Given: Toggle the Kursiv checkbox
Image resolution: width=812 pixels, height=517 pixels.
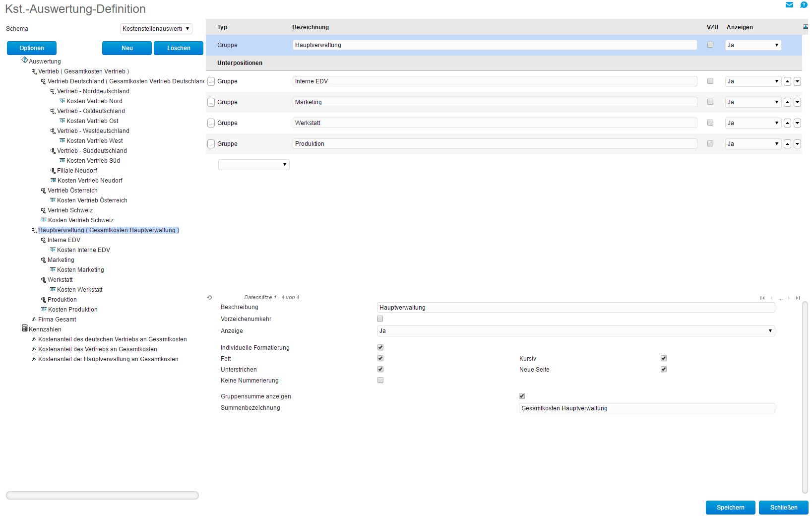Looking at the screenshot, I should [664, 358].
